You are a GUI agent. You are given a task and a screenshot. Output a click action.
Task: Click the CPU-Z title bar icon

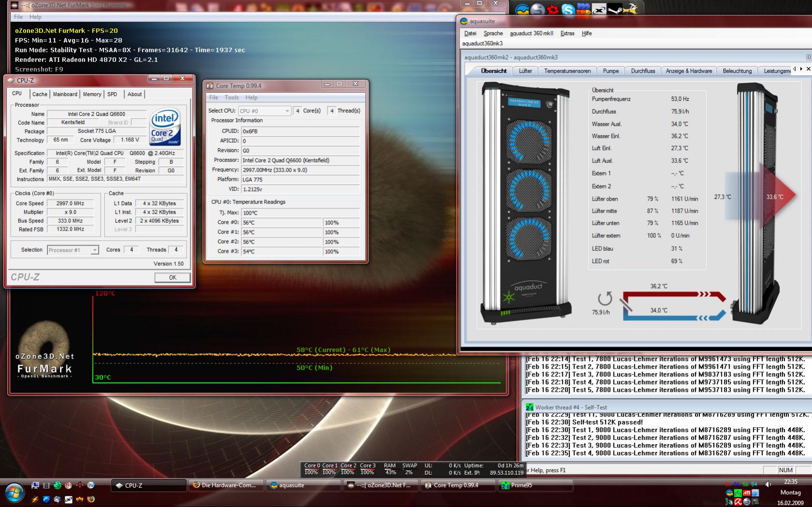pos(11,80)
